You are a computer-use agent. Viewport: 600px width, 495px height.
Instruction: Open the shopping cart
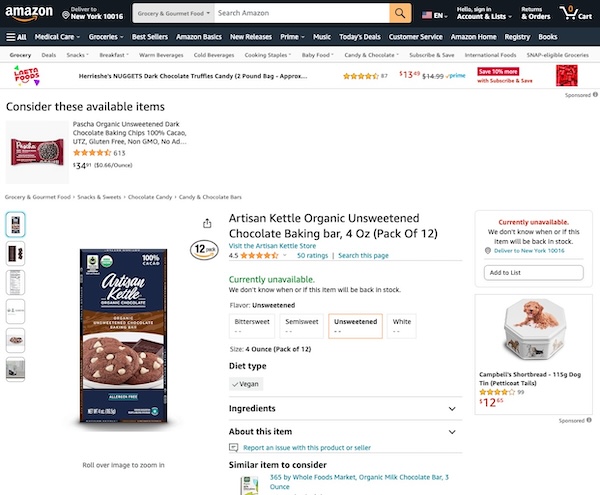click(577, 13)
